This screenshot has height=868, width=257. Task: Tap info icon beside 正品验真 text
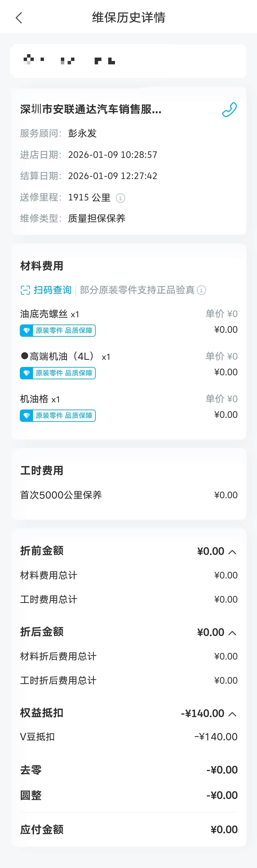coord(201,290)
